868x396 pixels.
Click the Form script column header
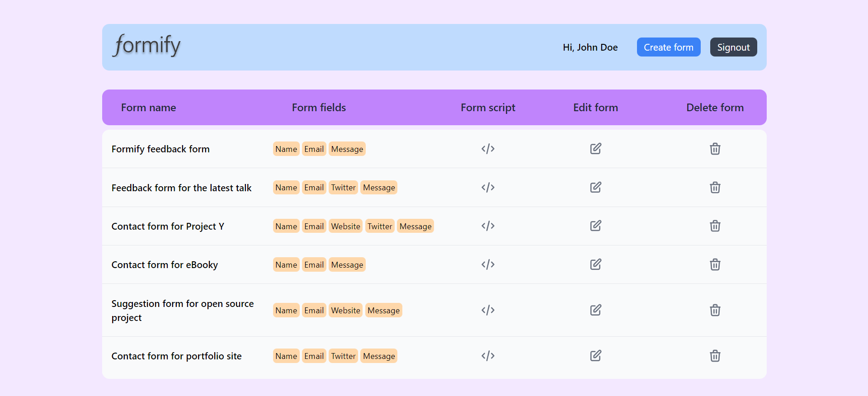(x=488, y=108)
